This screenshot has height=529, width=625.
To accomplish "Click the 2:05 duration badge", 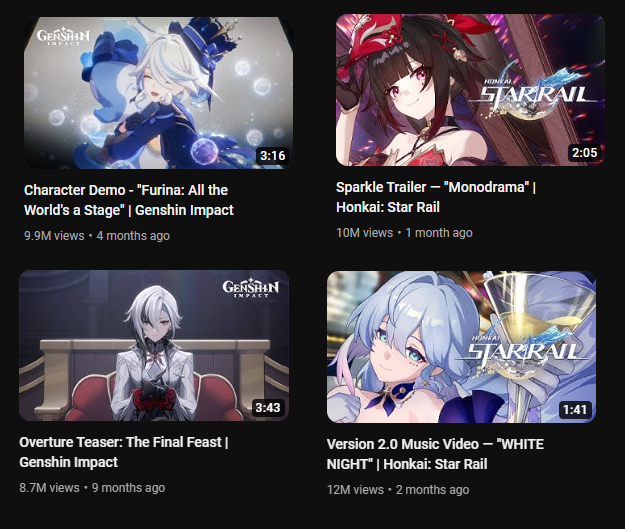I will (x=584, y=153).
